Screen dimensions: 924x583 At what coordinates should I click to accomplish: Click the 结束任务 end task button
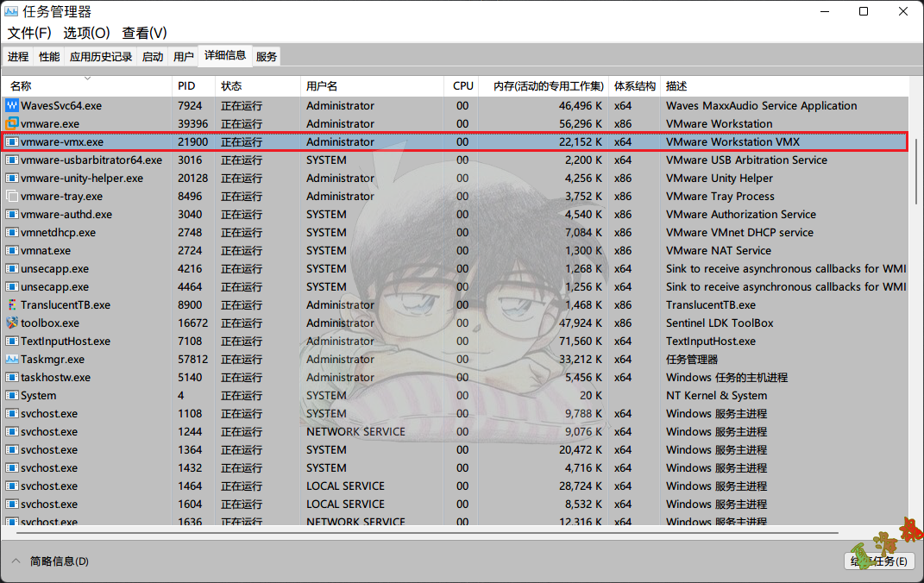click(x=877, y=561)
